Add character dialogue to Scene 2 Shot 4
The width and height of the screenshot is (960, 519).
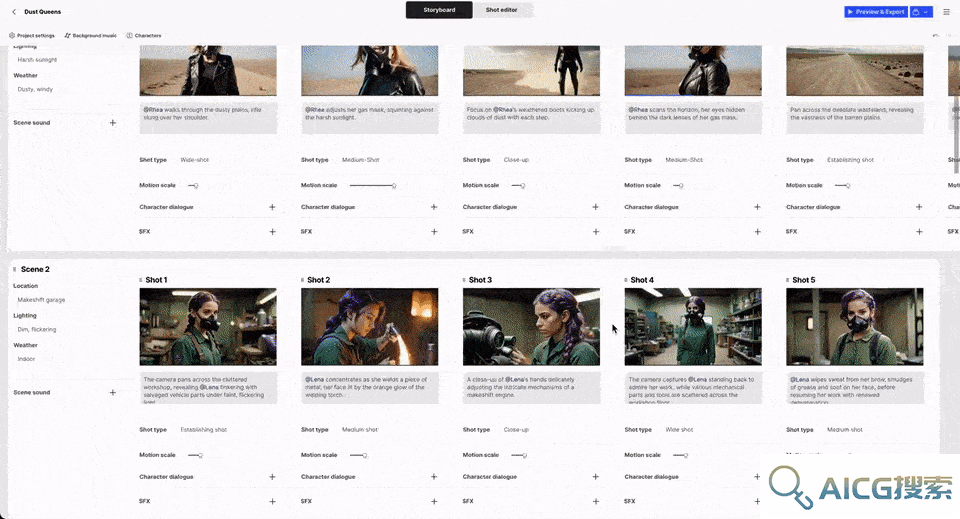point(757,477)
